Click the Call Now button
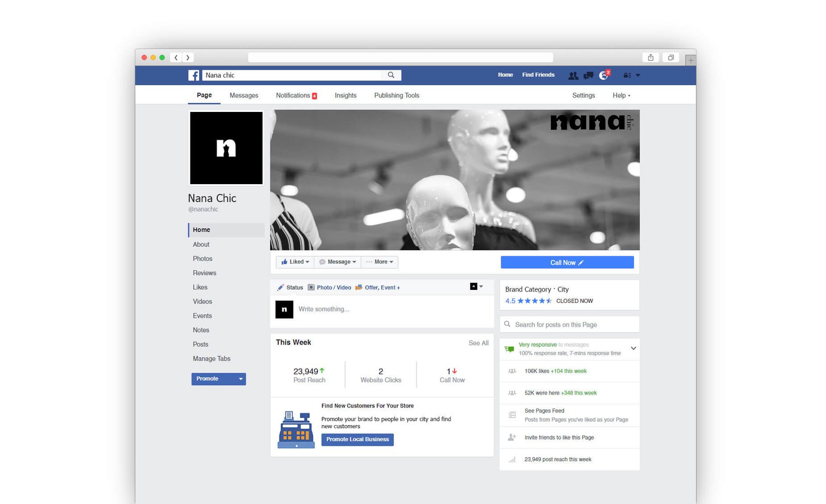Screen dimensions: 826x504 coord(566,262)
